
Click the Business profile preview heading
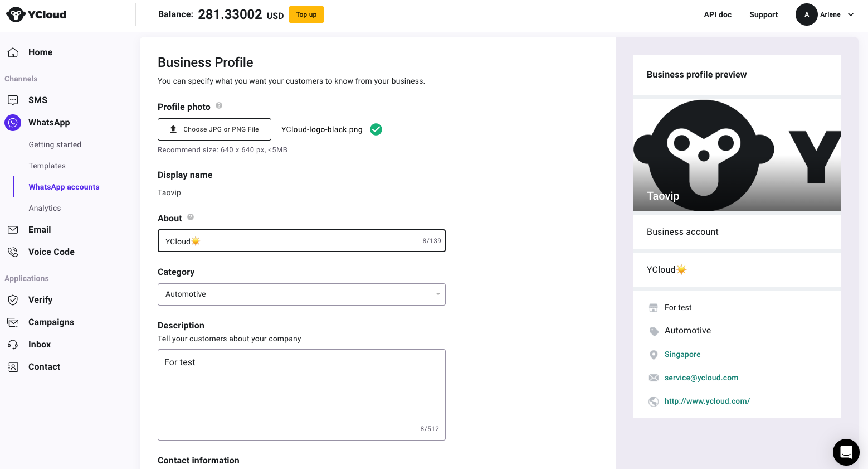[x=696, y=75]
